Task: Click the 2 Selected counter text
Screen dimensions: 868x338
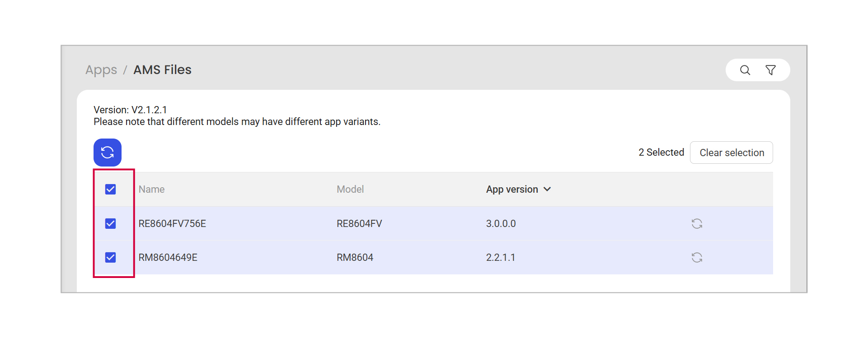Action: (x=661, y=153)
